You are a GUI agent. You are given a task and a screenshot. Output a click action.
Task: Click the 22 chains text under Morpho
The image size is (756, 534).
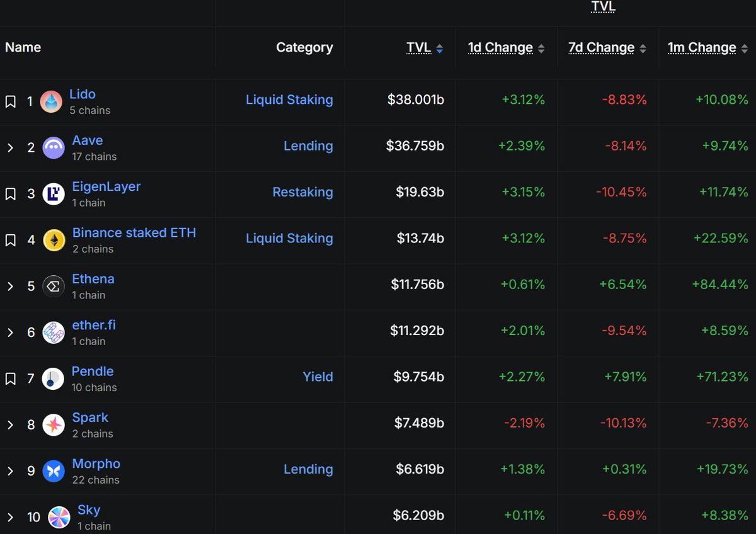pos(96,480)
